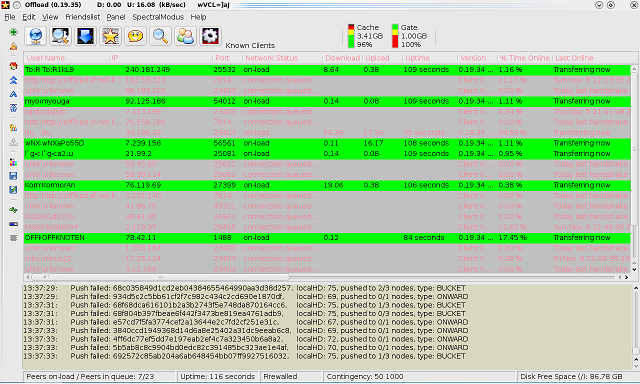Screen dimensions: 640x384
Task: Open the File menu
Action: click(x=10, y=17)
